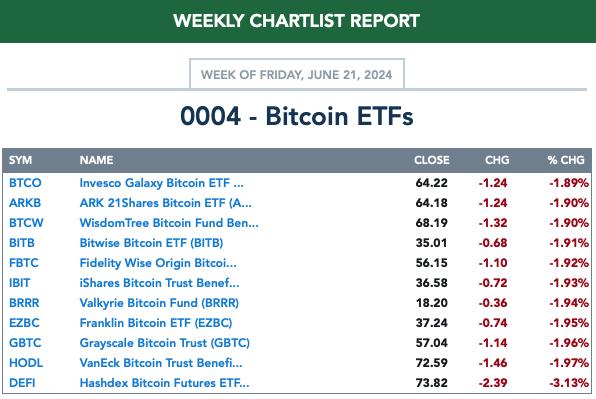596x399 pixels.
Task: Open Valkyrie Bitcoin Fund (BRRR) link
Action: coord(159,303)
